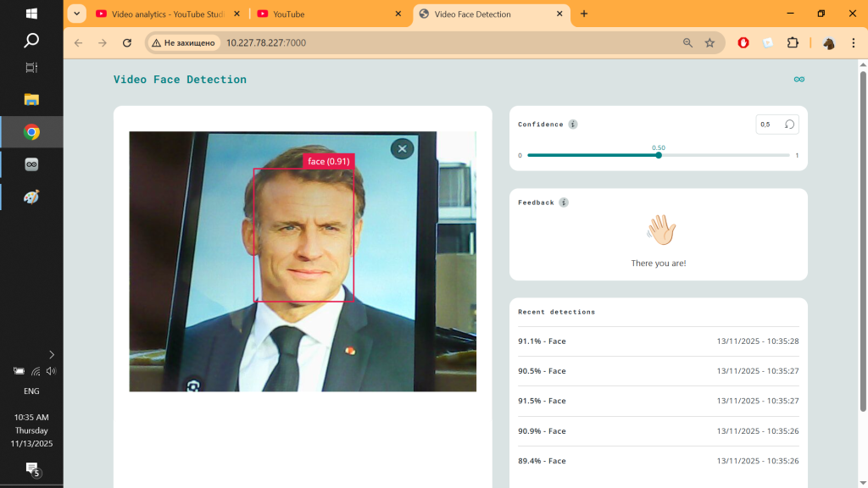Close the video feed with the X icon
868x488 pixels.
(x=402, y=148)
